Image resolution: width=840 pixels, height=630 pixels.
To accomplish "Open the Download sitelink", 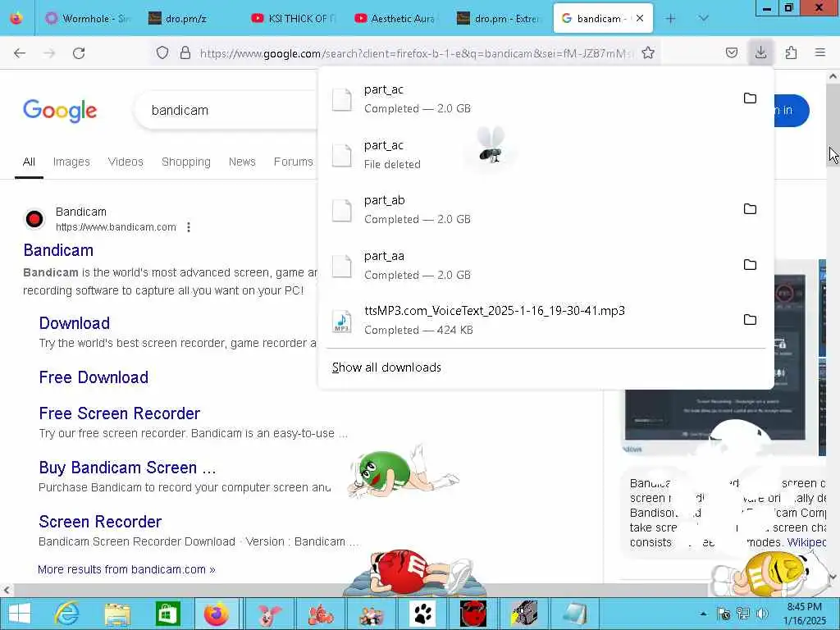I will point(75,323).
